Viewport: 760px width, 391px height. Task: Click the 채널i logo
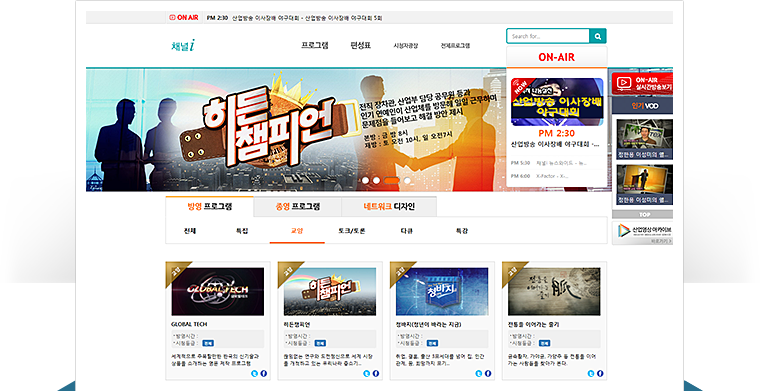pyautogui.click(x=183, y=46)
